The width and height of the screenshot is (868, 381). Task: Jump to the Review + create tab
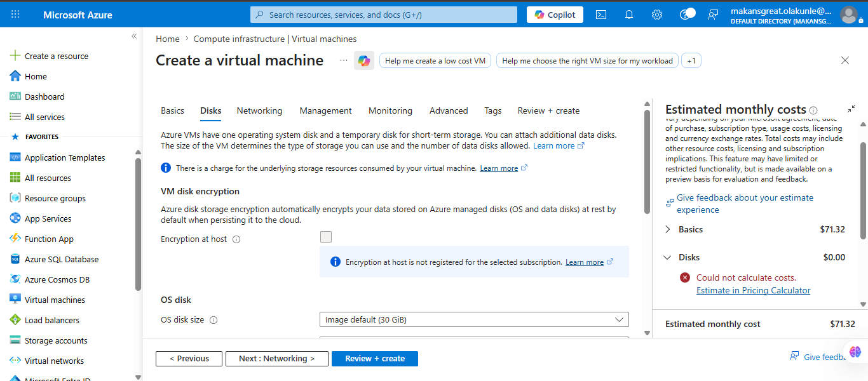click(x=548, y=110)
